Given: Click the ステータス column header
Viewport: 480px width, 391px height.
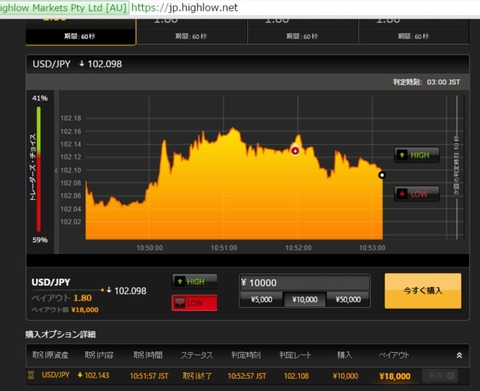Looking at the screenshot, I should click(x=197, y=355).
